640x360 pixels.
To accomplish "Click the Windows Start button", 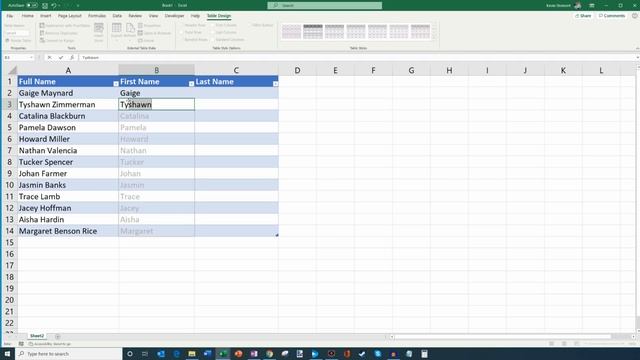I will click(x=7, y=353).
